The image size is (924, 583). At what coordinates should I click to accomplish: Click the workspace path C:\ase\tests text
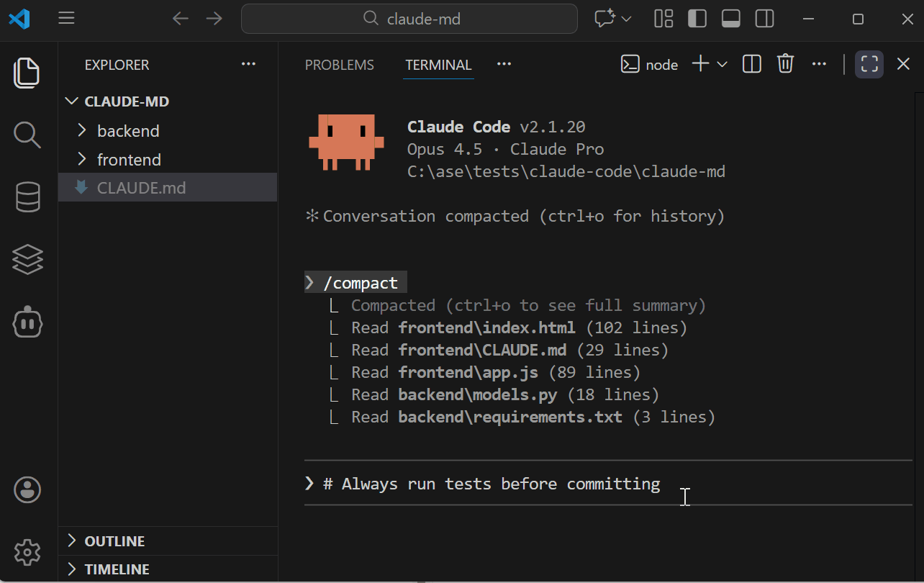566,171
